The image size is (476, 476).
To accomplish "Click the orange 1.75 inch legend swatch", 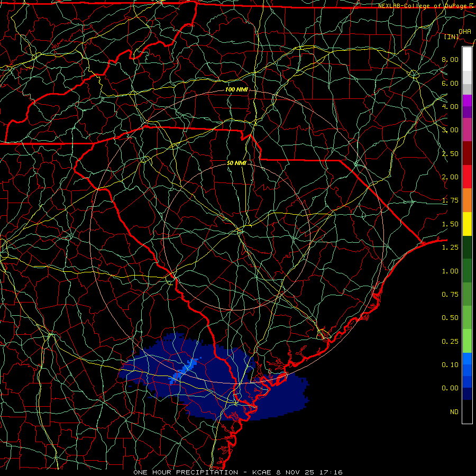I will [x=467, y=200].
